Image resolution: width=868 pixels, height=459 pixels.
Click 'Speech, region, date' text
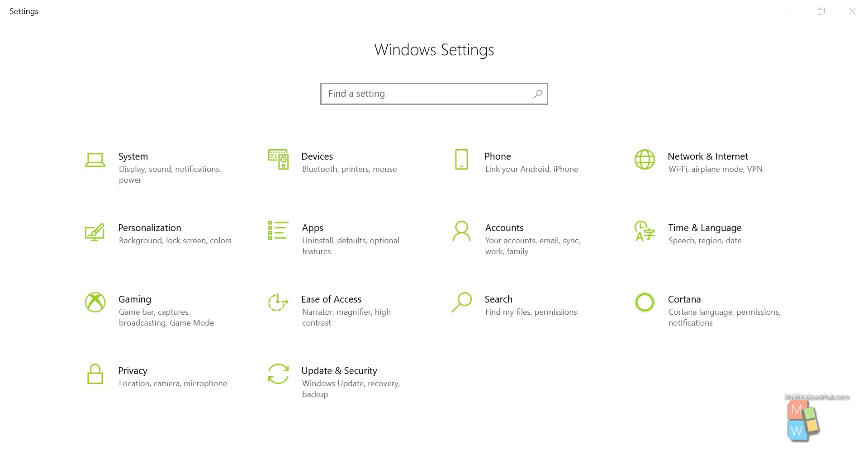pyautogui.click(x=705, y=241)
